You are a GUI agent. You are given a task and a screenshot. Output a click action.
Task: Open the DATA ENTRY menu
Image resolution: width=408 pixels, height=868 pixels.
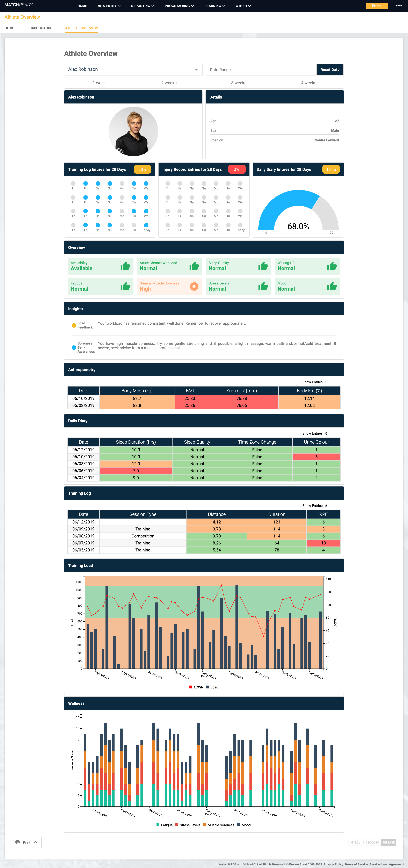coord(108,6)
